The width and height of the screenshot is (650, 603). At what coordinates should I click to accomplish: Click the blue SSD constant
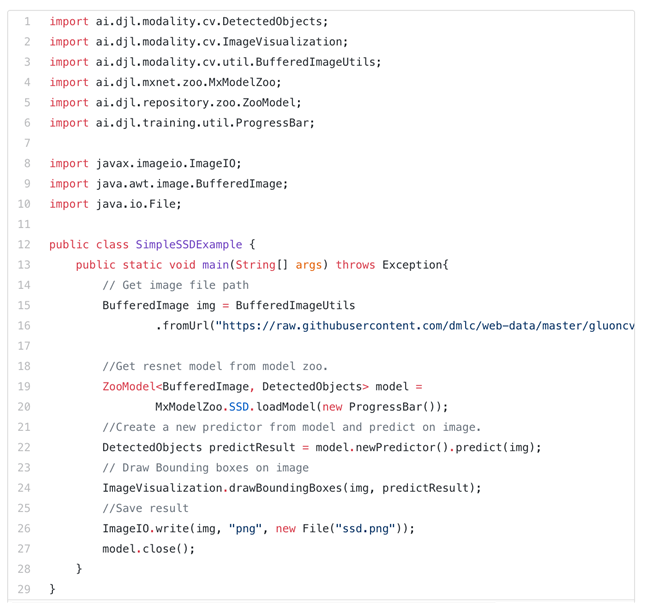coord(238,407)
